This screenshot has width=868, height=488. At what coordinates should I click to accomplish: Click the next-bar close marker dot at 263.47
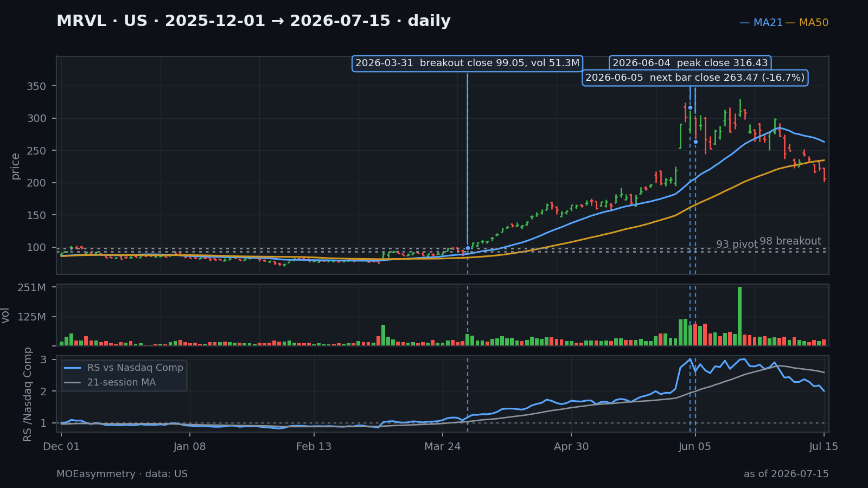[695, 142]
